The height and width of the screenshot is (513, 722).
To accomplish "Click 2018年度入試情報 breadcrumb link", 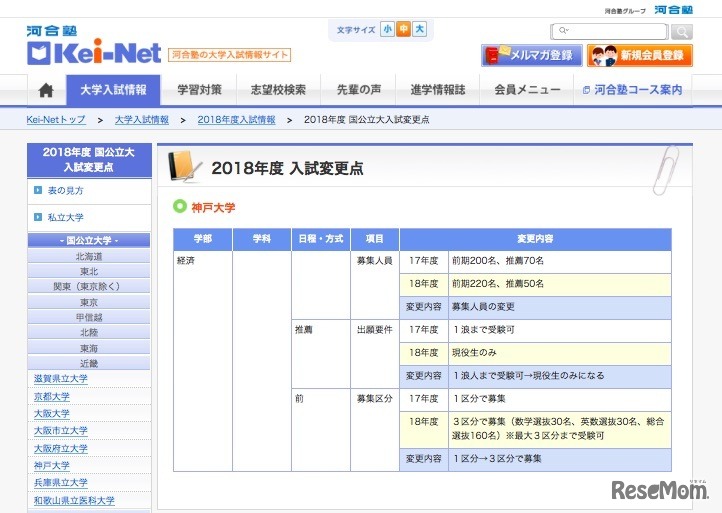I will [x=236, y=120].
